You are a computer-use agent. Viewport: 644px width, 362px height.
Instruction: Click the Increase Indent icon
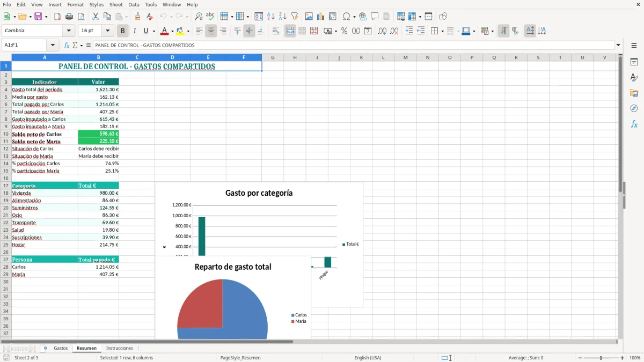click(x=409, y=31)
